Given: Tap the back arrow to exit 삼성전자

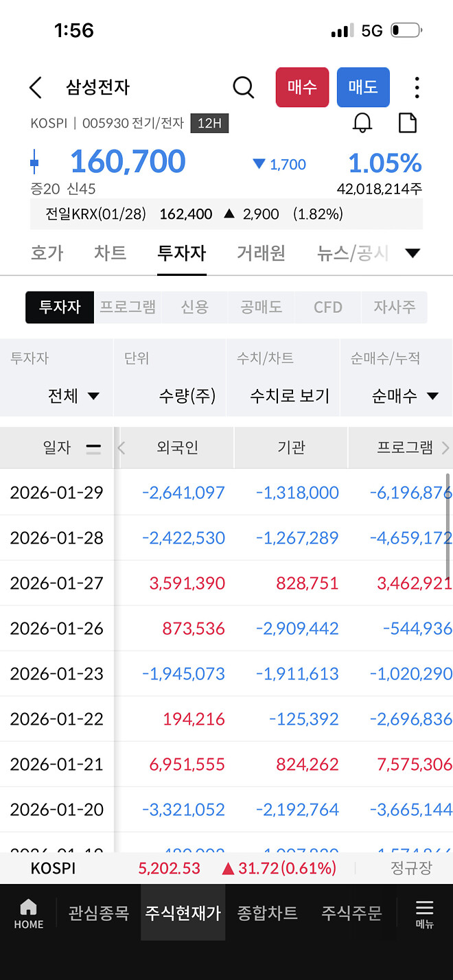Looking at the screenshot, I should tap(35, 87).
